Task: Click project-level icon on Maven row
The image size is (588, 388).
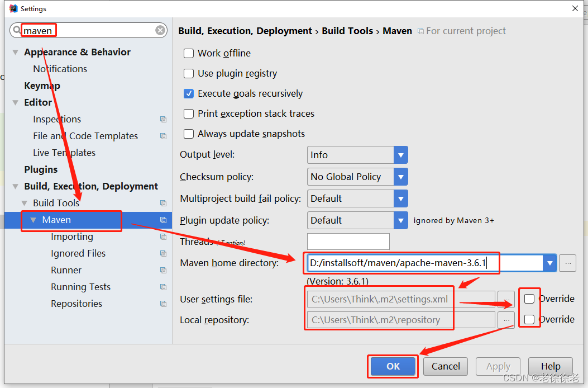Action: pos(163,220)
